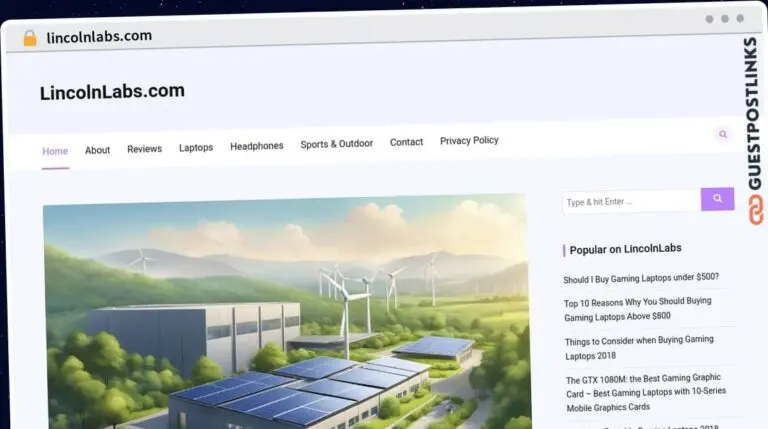The width and height of the screenshot is (768, 429).
Task: Click the 'Popular on LincolnLabs' heading
Action: tap(625, 249)
